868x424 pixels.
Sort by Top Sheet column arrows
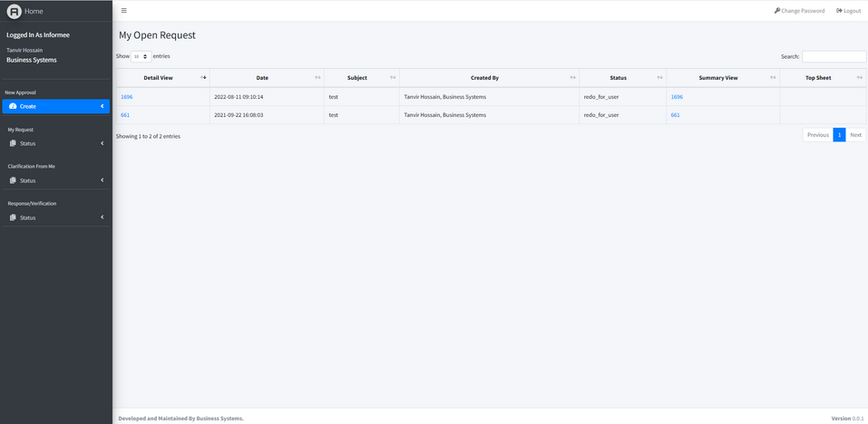860,78
